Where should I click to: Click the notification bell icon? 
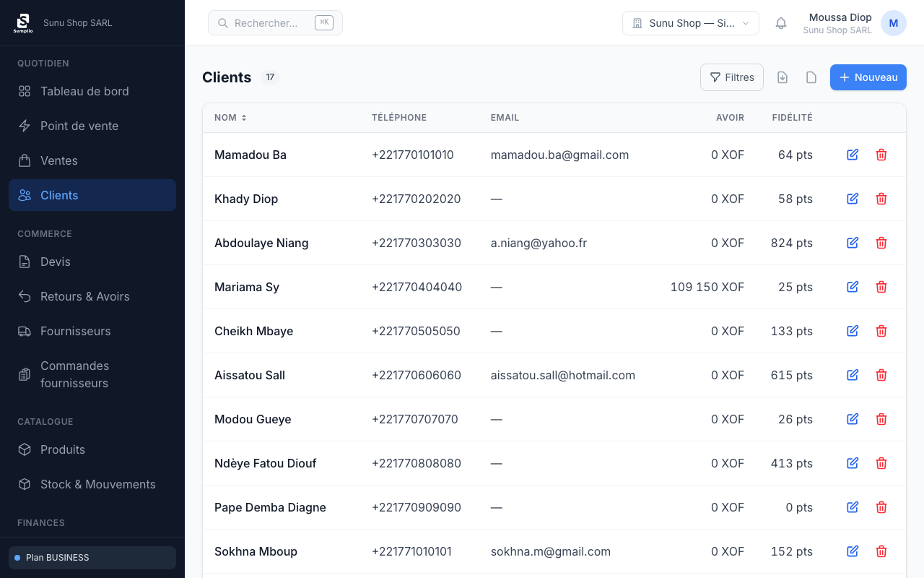click(780, 23)
